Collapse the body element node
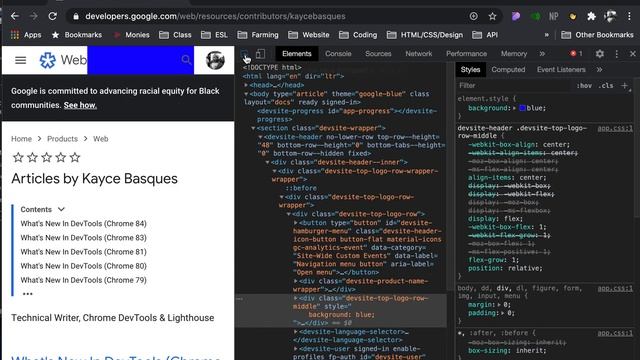 [246, 94]
